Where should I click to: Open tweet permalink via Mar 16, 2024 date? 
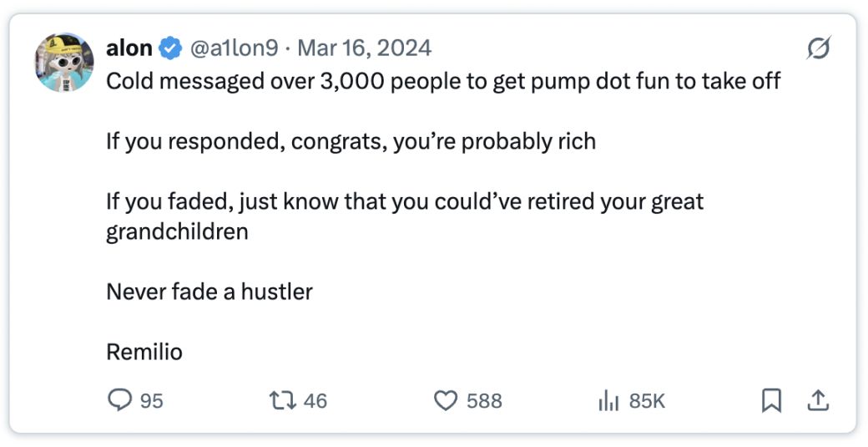[364, 48]
